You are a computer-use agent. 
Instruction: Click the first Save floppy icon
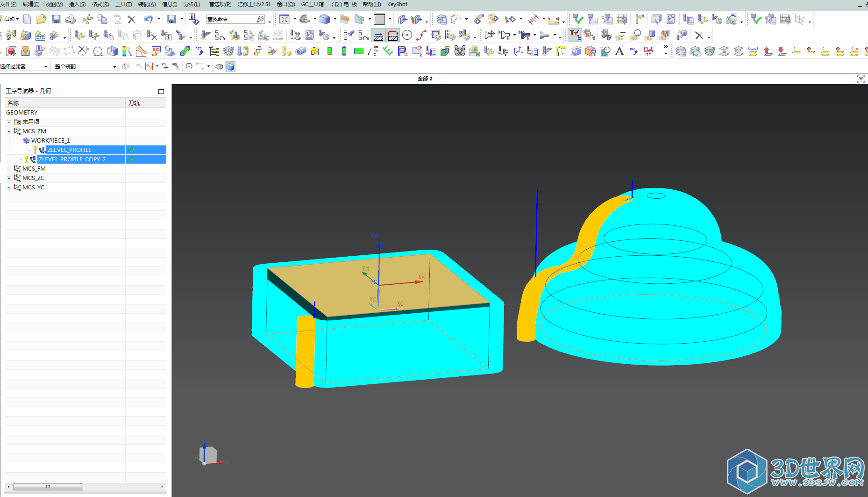[56, 19]
